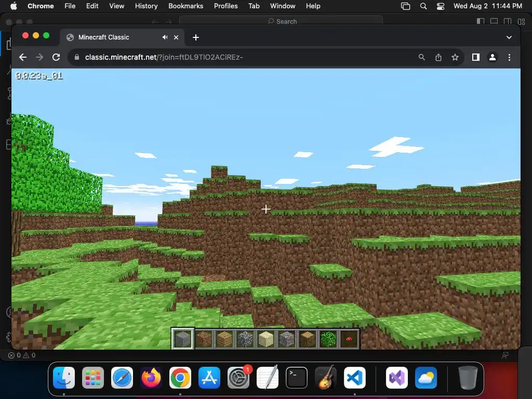Open Finder from the Dock
The height and width of the screenshot is (399, 532).
click(x=64, y=378)
